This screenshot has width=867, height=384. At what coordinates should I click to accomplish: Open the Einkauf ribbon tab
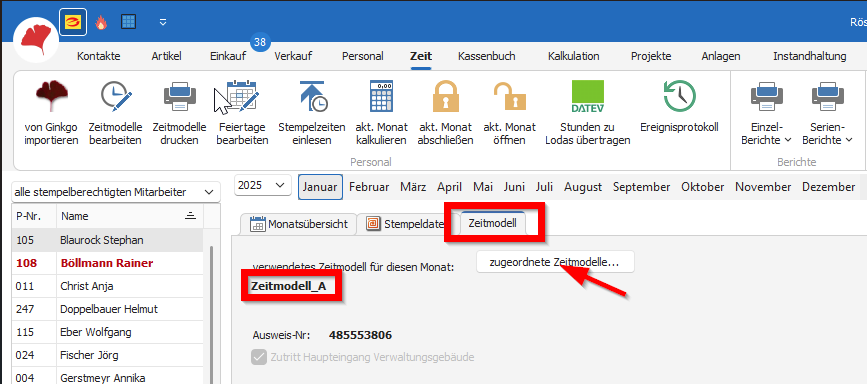228,56
